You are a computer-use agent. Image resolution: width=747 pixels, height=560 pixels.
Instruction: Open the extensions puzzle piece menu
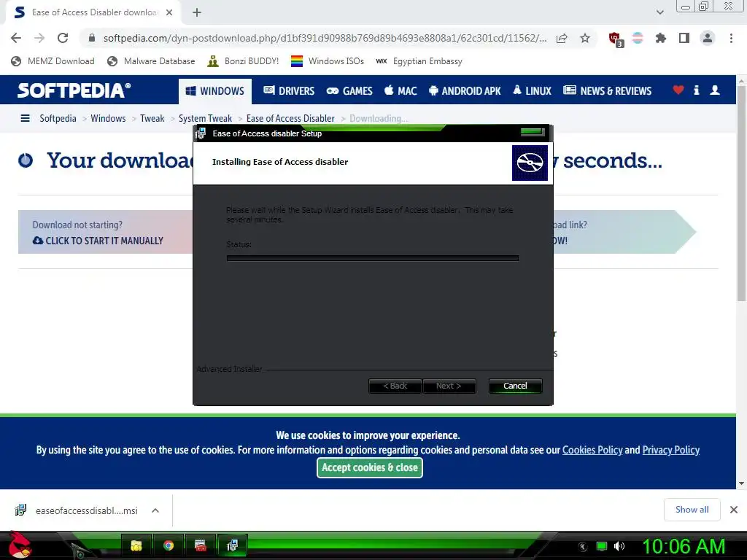coord(661,38)
